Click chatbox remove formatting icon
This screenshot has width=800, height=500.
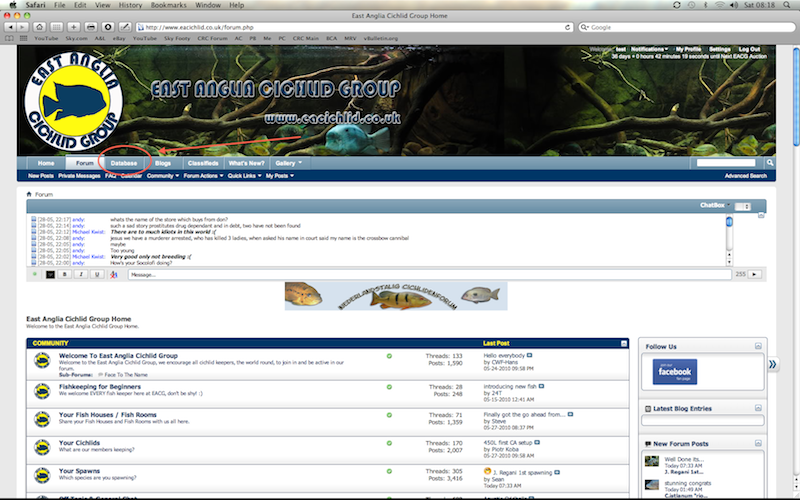point(113,274)
